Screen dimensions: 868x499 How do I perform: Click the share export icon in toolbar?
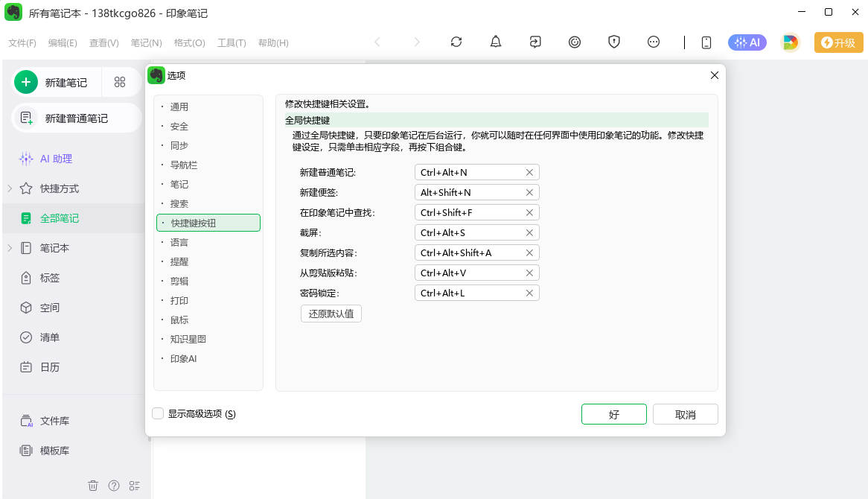535,42
